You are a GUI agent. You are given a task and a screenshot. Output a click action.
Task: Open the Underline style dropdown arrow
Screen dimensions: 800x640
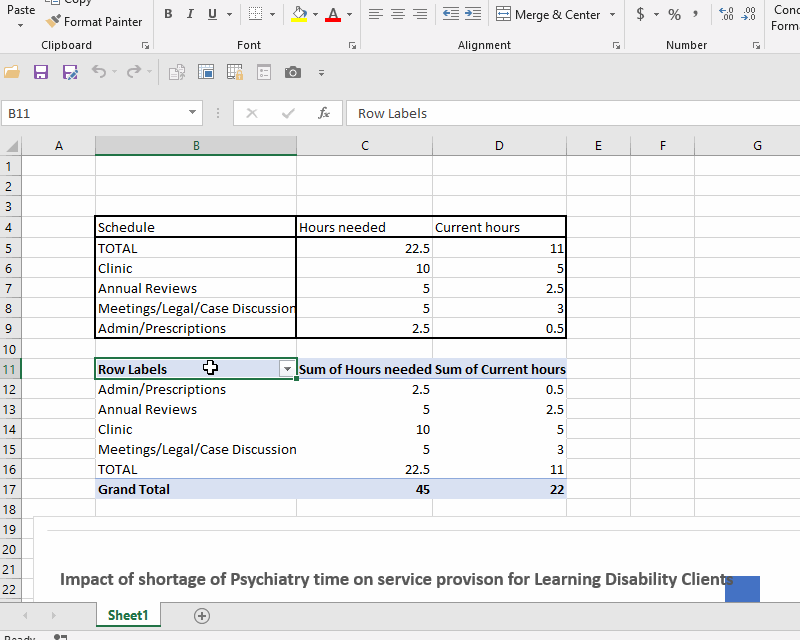click(229, 14)
